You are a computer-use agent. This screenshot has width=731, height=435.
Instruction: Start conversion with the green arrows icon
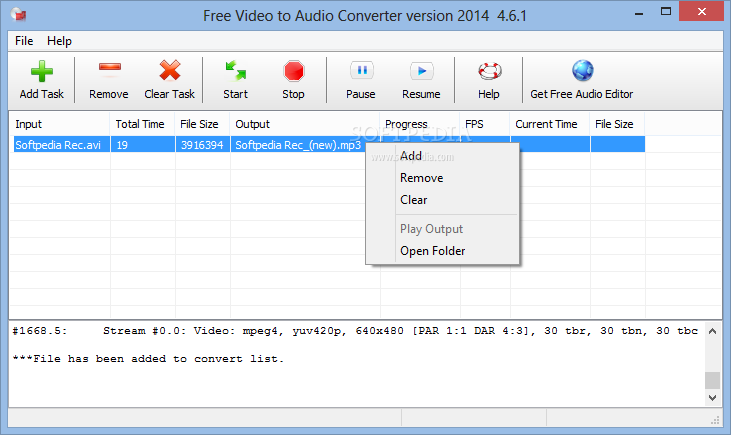pos(235,71)
